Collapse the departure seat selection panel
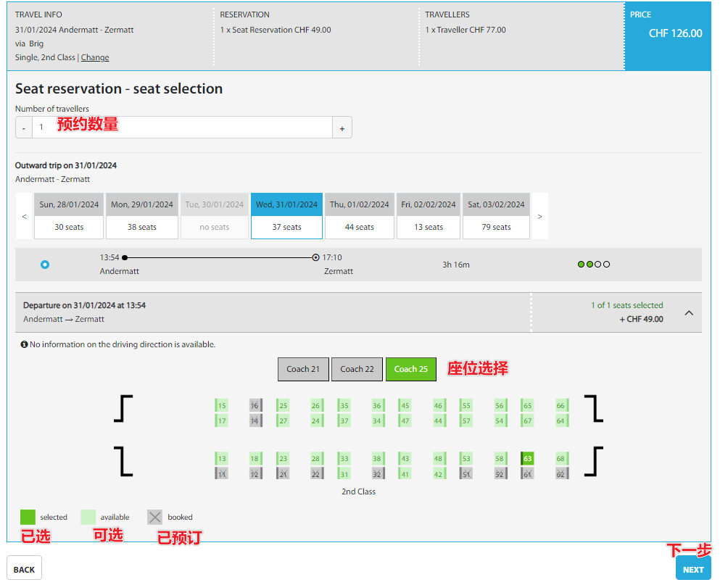 coord(689,313)
